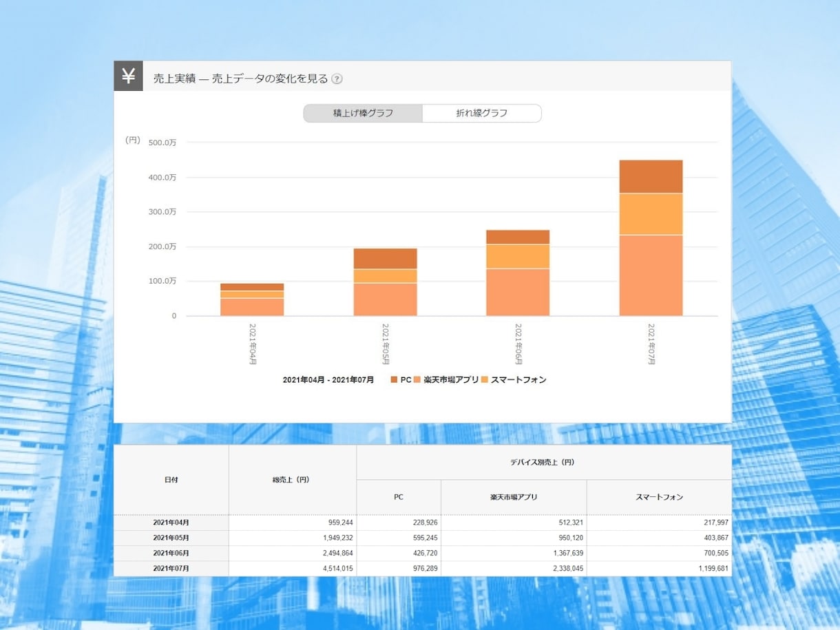Click app value 512,321
The image size is (840, 630).
pos(570,523)
